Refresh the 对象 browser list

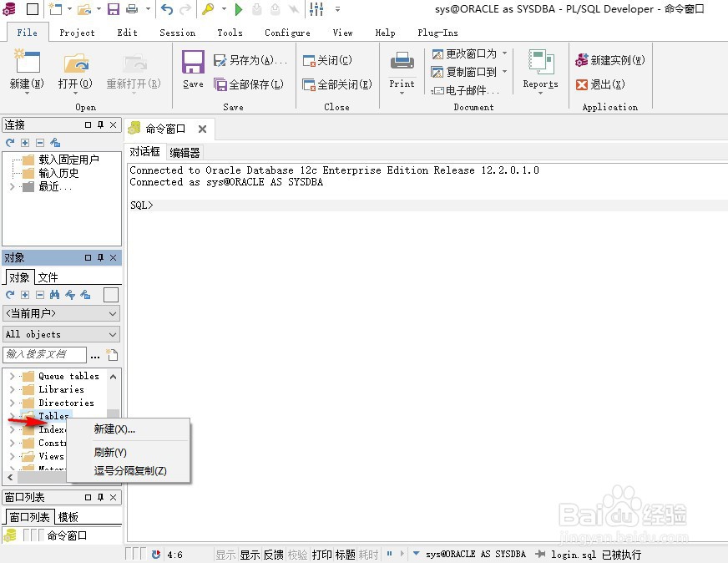(10, 295)
